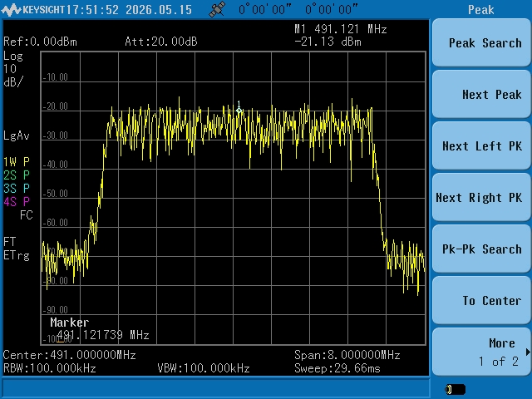Viewport: 532px width, 399px height.
Task: Click the 2026.05.15 date
Action: coord(159,10)
